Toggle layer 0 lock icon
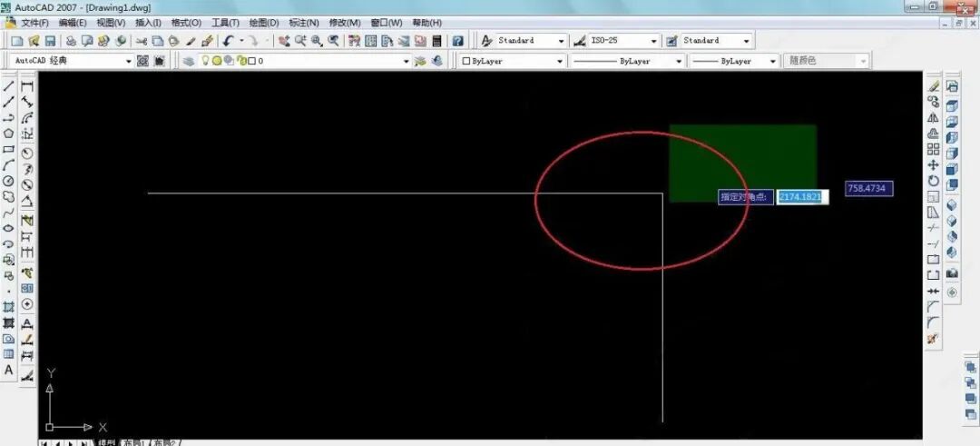This screenshot has height=446, width=980. coord(242,61)
